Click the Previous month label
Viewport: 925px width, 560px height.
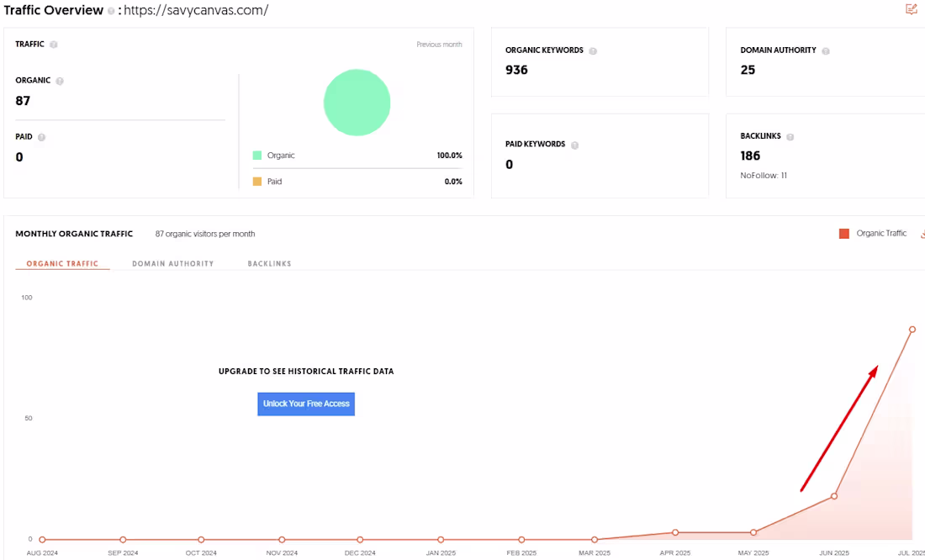point(439,45)
